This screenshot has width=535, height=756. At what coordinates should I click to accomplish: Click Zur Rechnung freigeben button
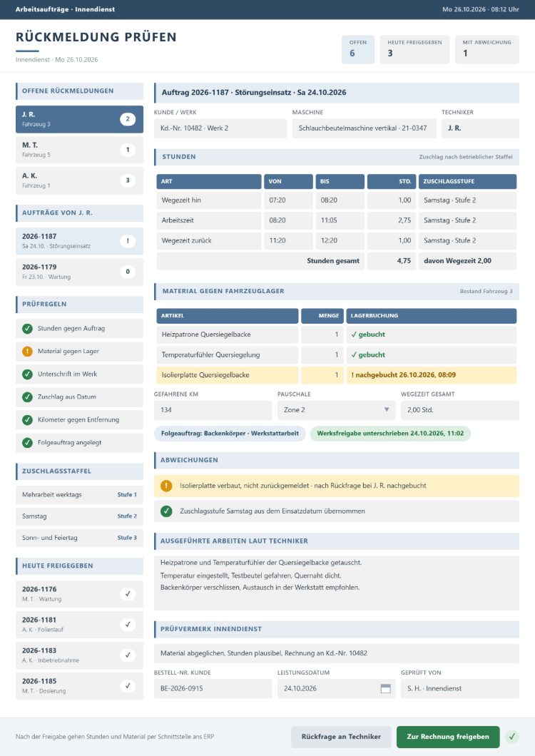(448, 737)
